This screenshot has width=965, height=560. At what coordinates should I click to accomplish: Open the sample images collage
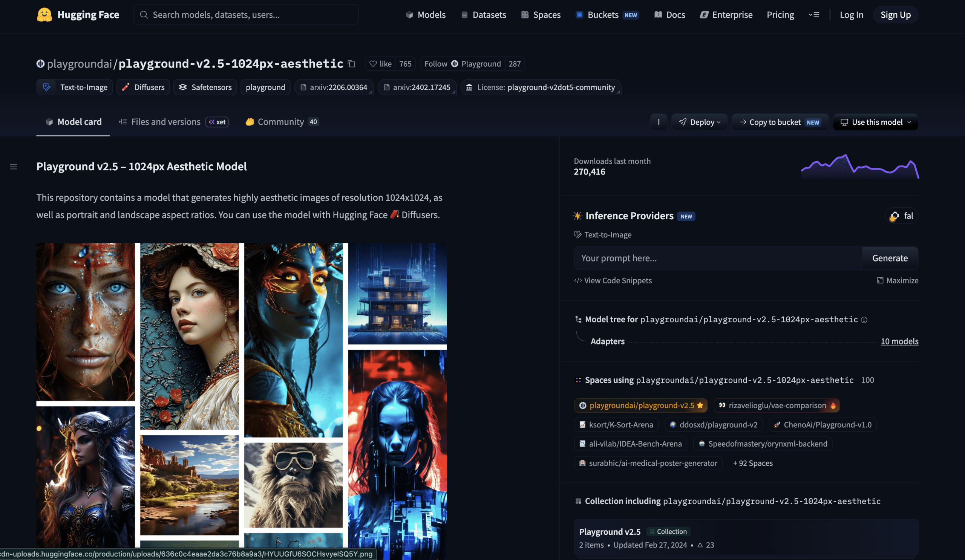click(x=241, y=401)
